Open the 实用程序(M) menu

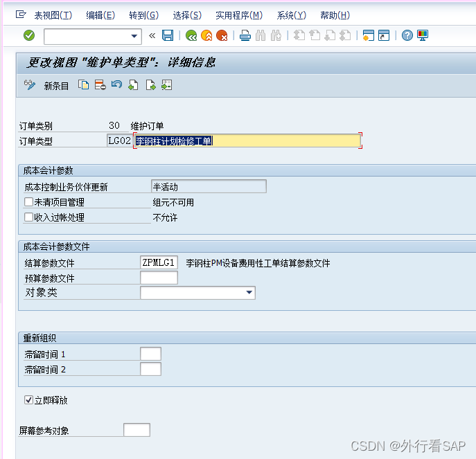pos(239,15)
